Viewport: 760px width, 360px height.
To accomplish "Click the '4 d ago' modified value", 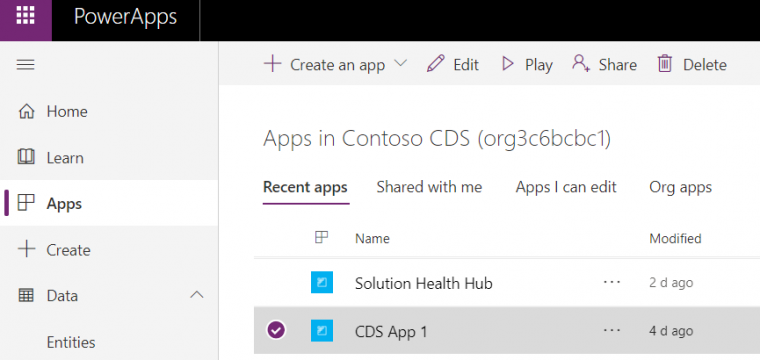I will [671, 331].
